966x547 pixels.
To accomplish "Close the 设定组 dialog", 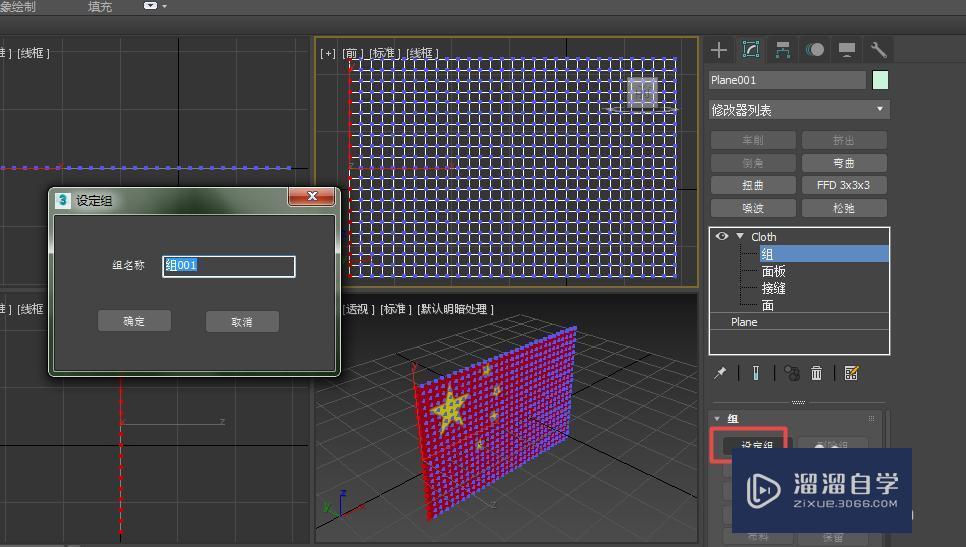I will [312, 197].
